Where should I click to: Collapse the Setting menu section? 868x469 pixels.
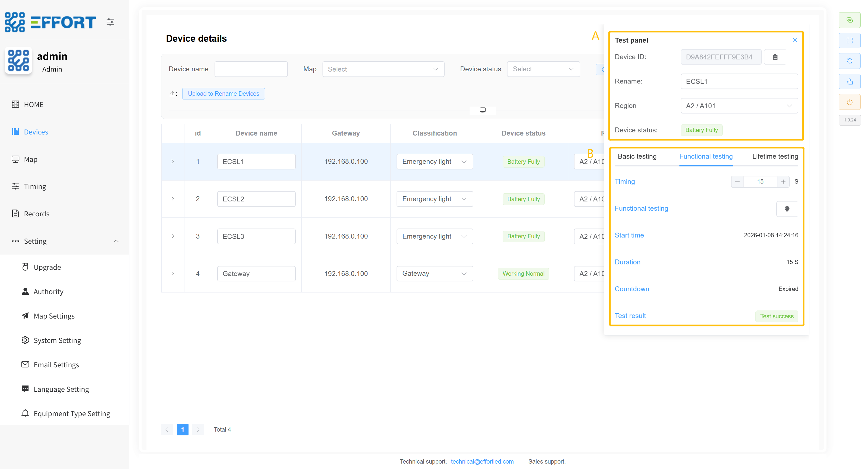point(116,241)
